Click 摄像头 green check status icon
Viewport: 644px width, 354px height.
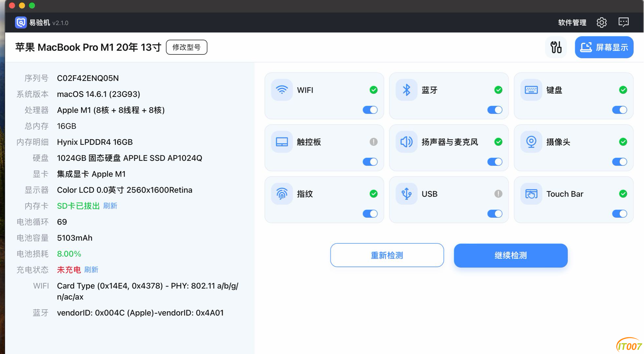pos(623,142)
